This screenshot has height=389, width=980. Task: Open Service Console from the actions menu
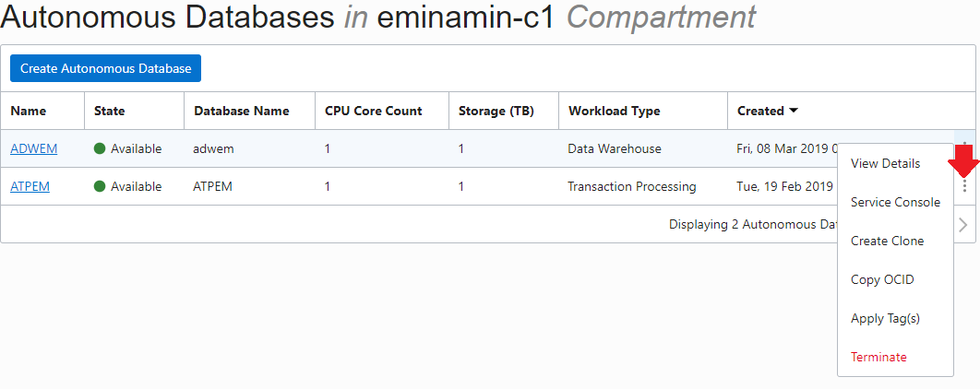point(895,203)
